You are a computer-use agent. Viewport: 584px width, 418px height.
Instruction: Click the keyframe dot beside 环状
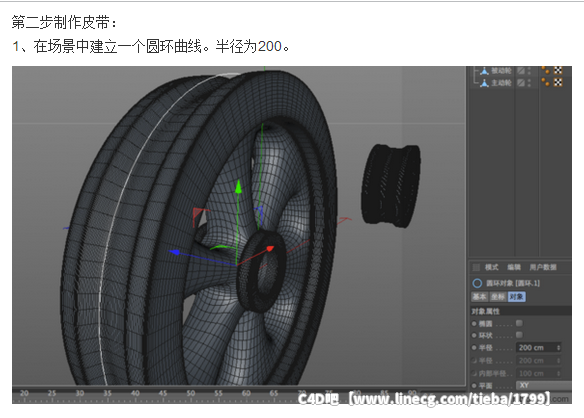(x=474, y=336)
